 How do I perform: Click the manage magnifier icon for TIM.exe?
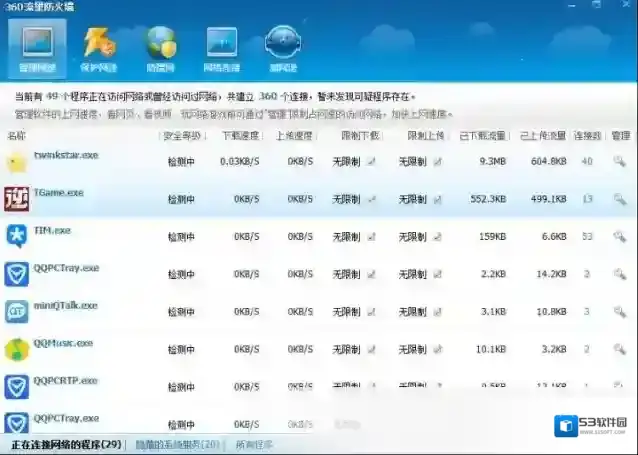coord(620,237)
